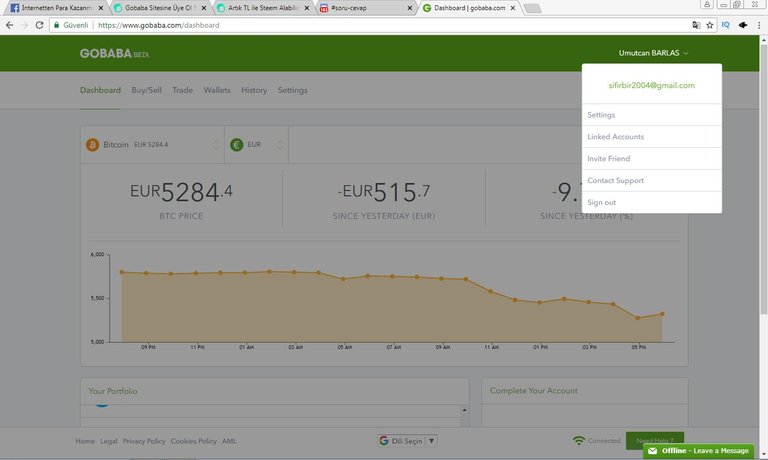Open the EUR fiat currency dropdown
This screenshot has height=460, width=768.
coord(279,145)
